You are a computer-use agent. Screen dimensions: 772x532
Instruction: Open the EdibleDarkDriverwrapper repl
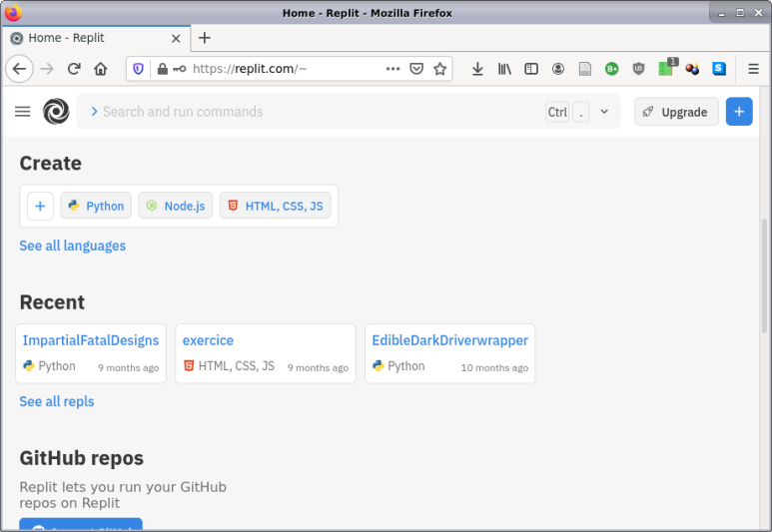[x=450, y=340]
